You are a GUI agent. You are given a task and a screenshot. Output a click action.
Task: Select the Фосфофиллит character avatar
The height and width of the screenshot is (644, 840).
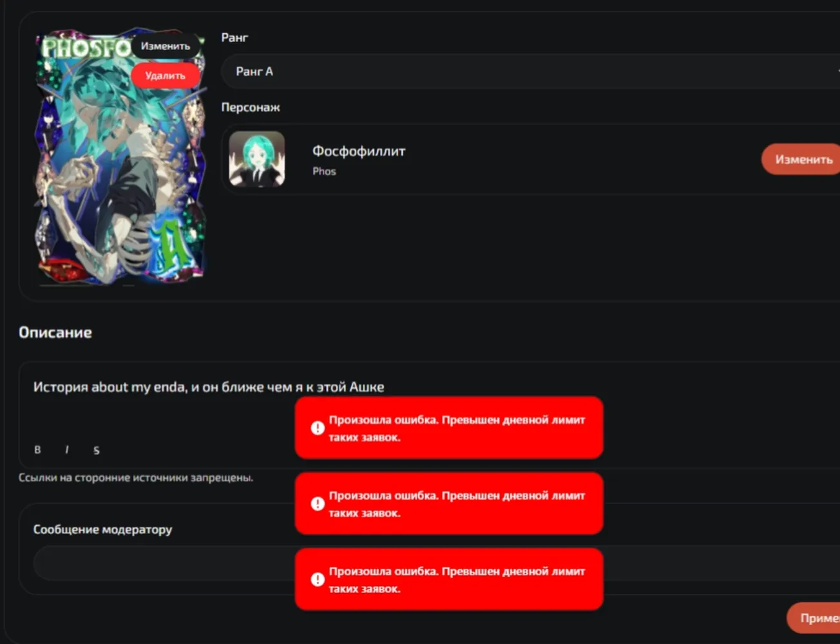pos(257,159)
